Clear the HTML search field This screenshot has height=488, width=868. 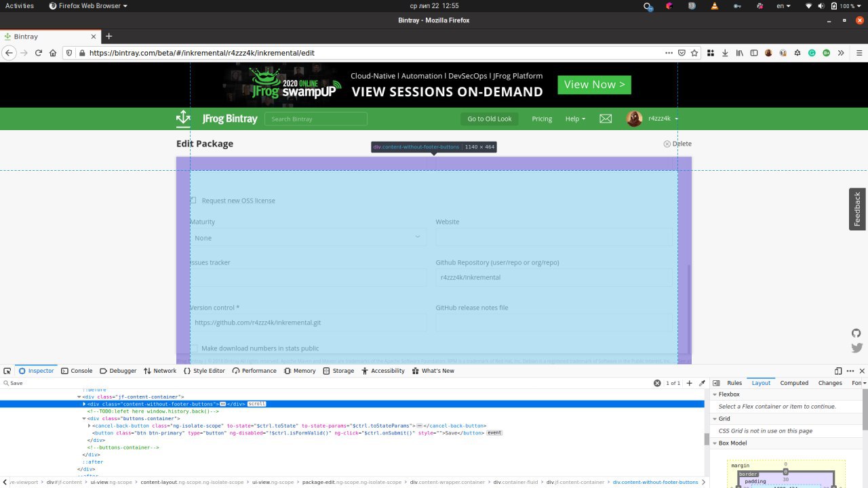(657, 383)
